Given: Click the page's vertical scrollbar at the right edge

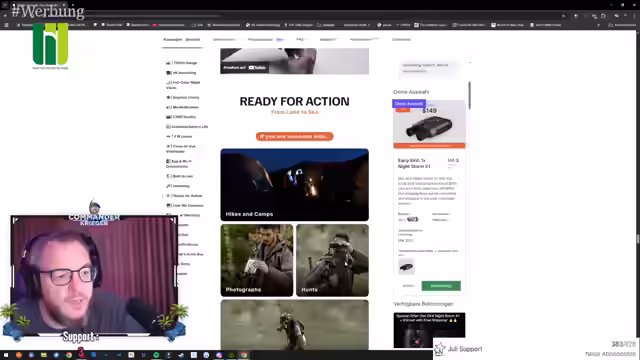Looking at the screenshot, I should [638, 239].
